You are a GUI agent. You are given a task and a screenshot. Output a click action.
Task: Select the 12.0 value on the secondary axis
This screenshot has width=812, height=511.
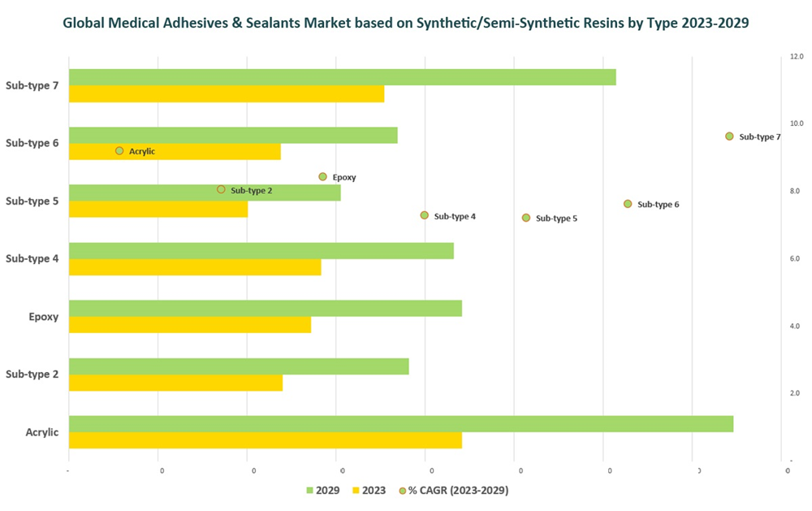tap(794, 56)
